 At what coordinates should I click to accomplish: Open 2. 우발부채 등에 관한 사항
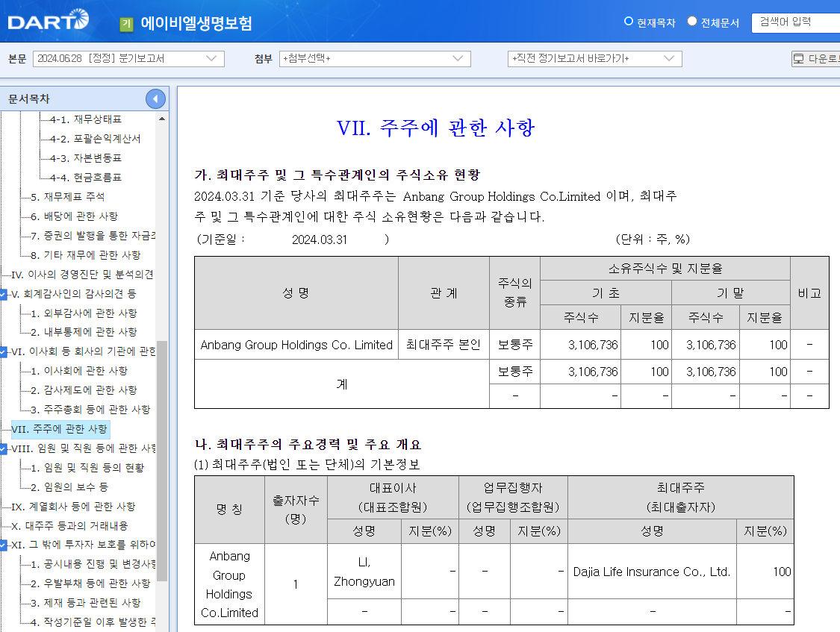click(x=90, y=583)
